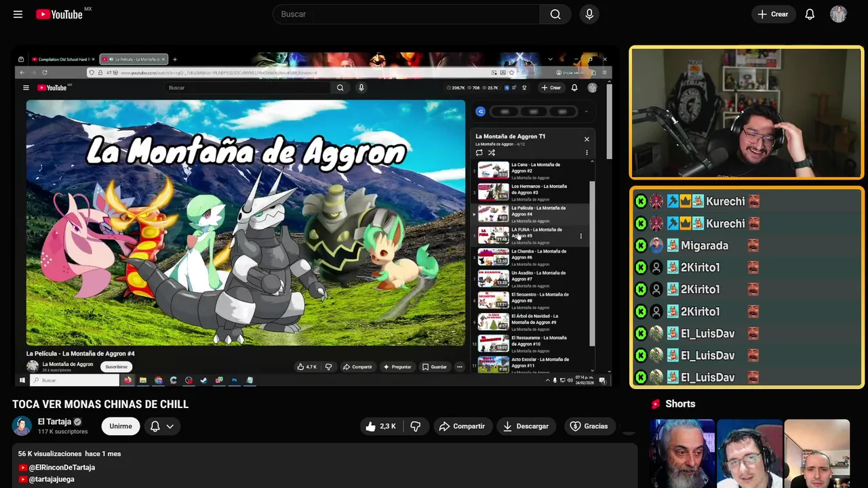The width and height of the screenshot is (868, 488).
Task: Open the @ElRinconDeTartaja channel link
Action: pyautogui.click(x=62, y=468)
